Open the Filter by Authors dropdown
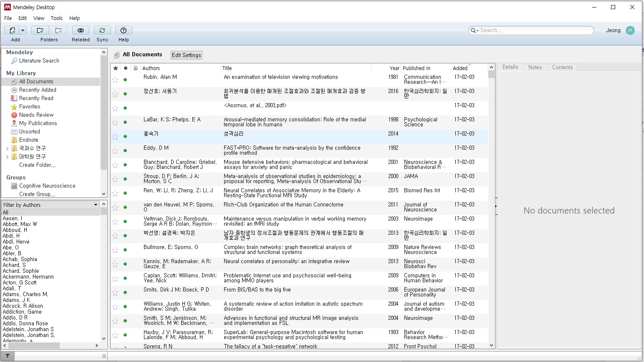 (51, 205)
